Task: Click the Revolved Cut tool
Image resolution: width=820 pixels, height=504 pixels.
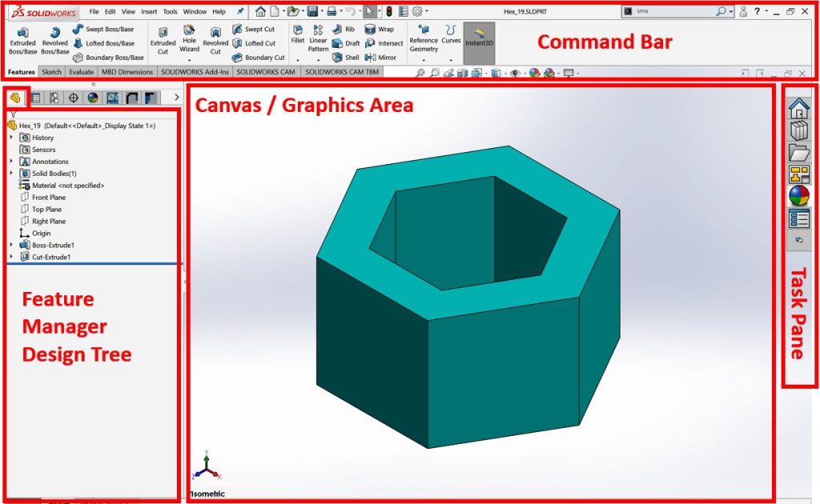Action: pos(215,40)
